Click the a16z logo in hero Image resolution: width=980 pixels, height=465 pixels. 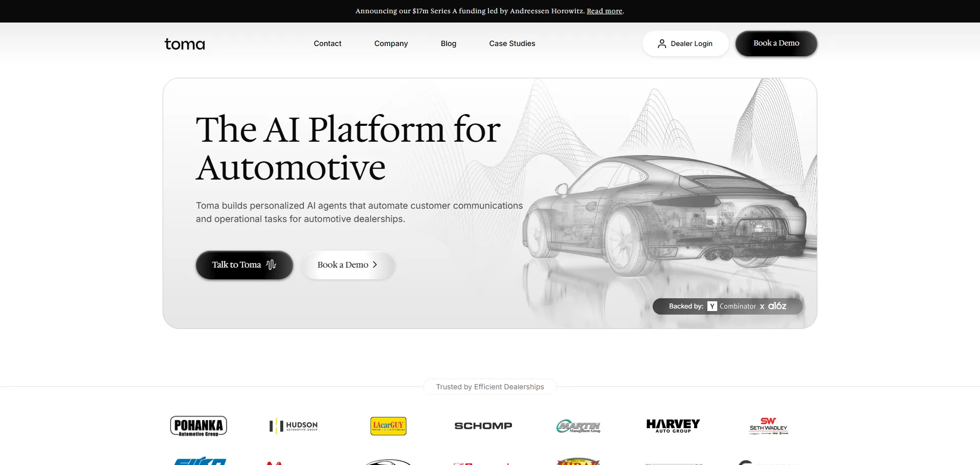(777, 306)
